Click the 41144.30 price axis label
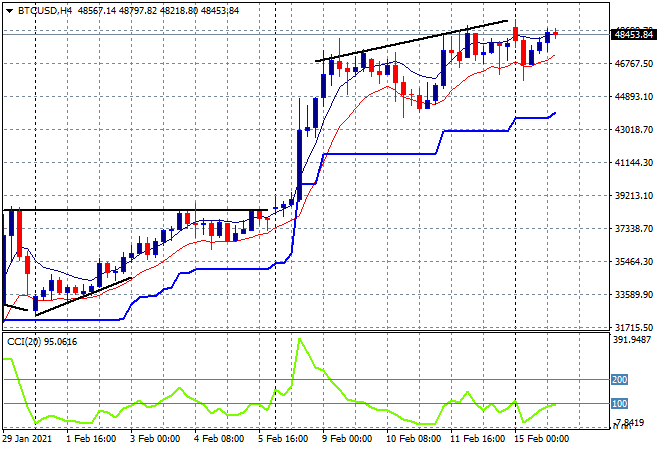The image size is (660, 450). pyautogui.click(x=634, y=162)
